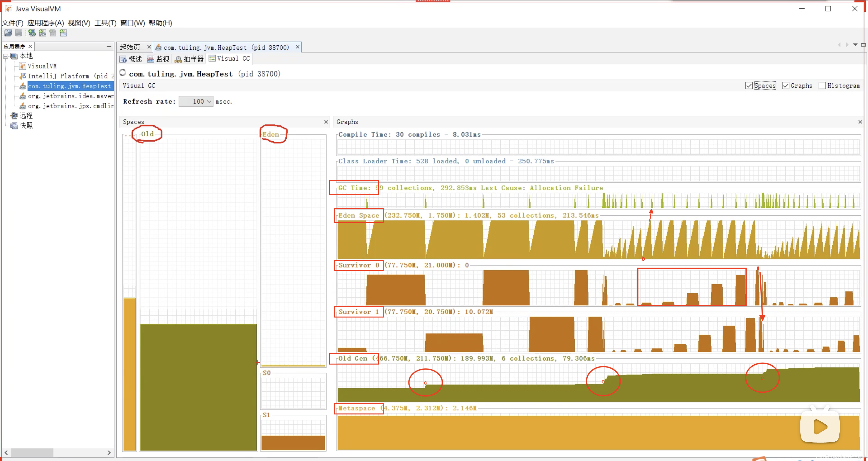
Task: Open the 工具(T) tools menu
Action: coord(105,23)
